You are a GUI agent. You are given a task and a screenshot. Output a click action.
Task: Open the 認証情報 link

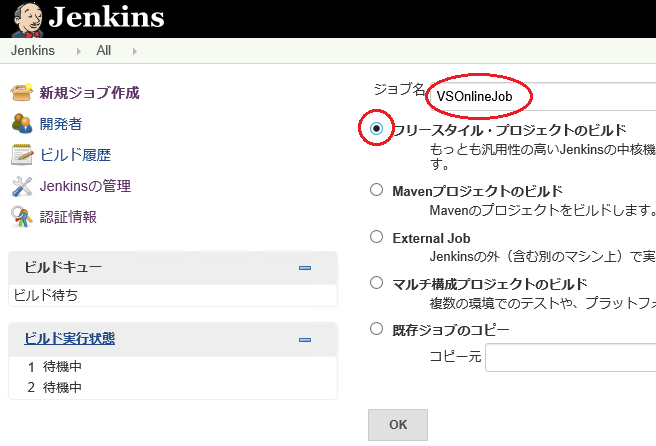(x=69, y=217)
